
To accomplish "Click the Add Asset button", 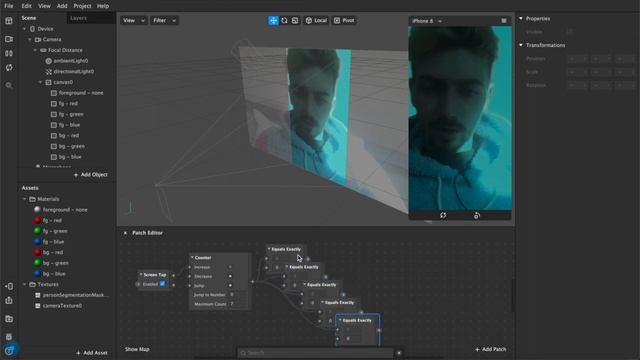I will tap(92, 353).
